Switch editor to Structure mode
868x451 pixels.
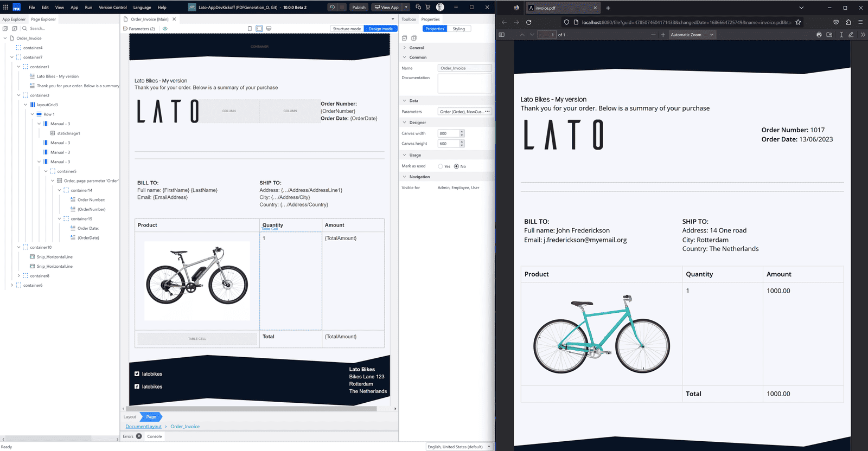(347, 29)
